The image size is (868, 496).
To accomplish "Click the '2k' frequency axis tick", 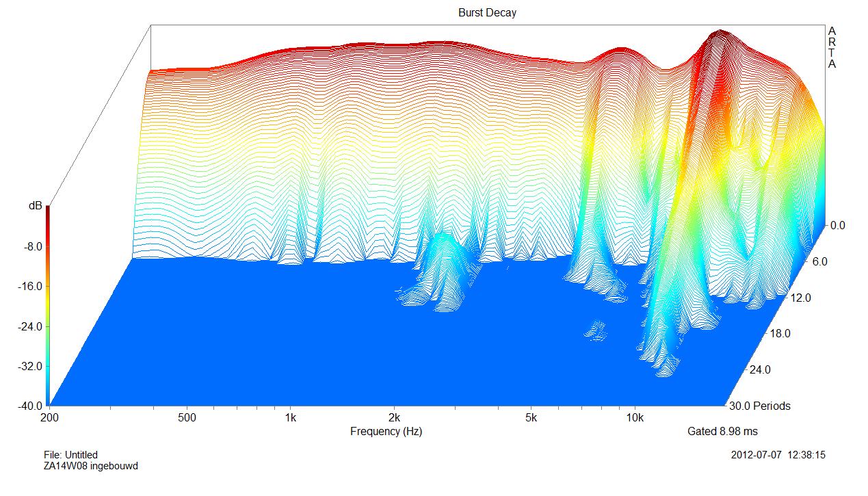I will (x=394, y=417).
